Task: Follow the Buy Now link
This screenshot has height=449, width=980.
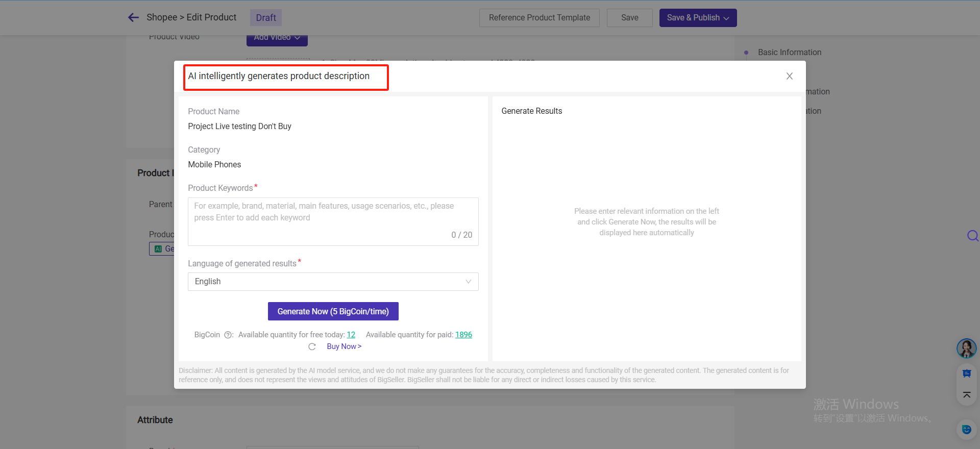Action: [344, 346]
